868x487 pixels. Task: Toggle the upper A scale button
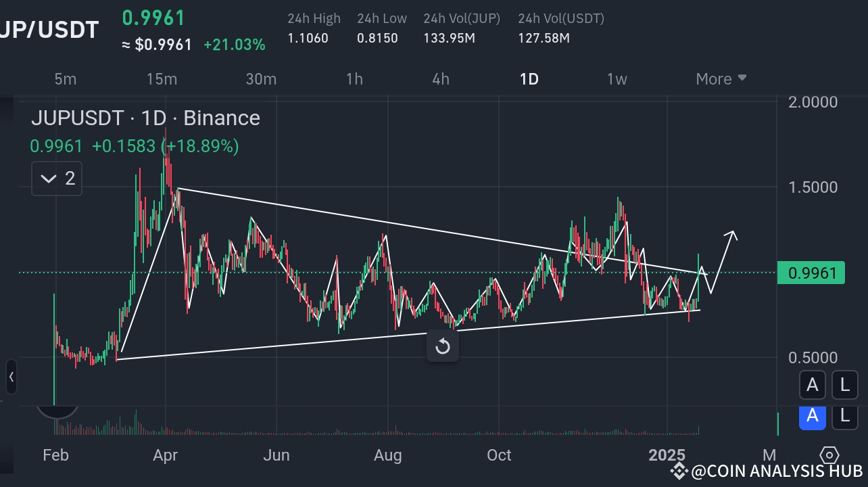click(x=813, y=385)
